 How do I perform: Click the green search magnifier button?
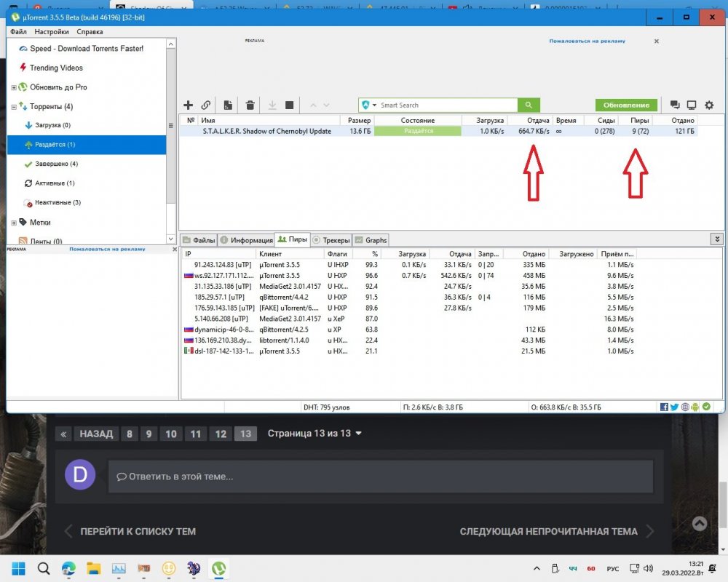pos(529,105)
